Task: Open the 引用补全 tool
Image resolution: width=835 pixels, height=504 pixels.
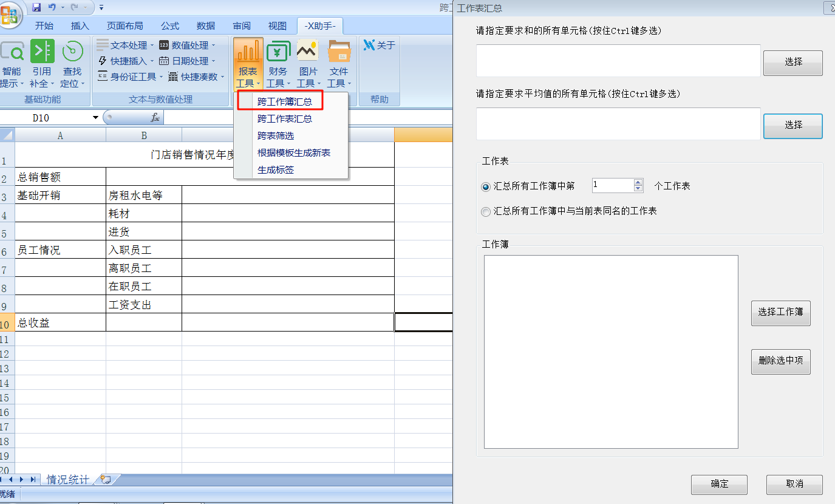Action: click(42, 64)
